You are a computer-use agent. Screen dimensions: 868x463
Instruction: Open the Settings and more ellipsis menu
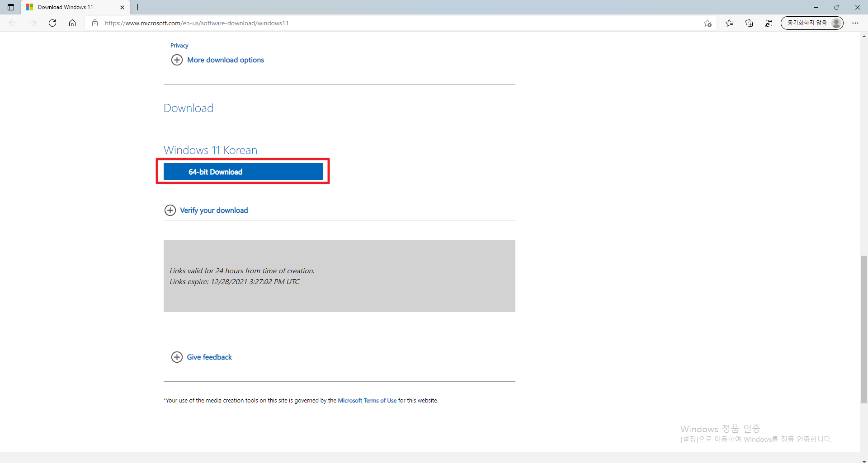point(855,23)
